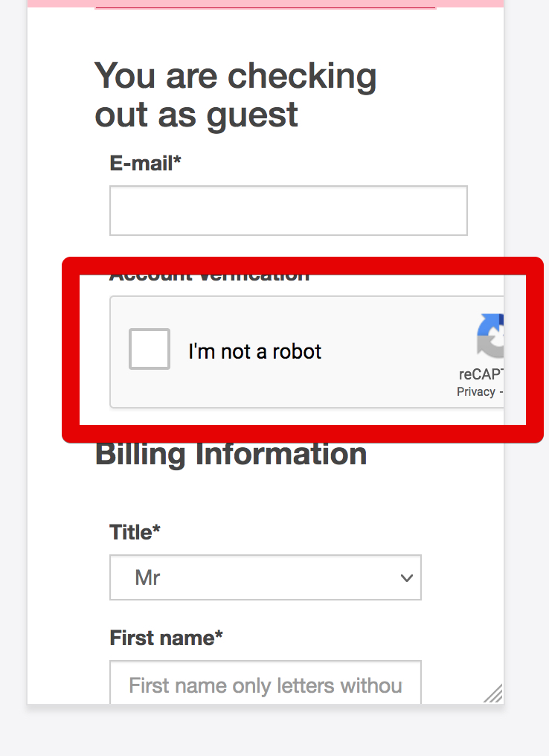Viewport: 549px width, 756px height.
Task: Click the "Title*" field label
Action: coord(135,533)
